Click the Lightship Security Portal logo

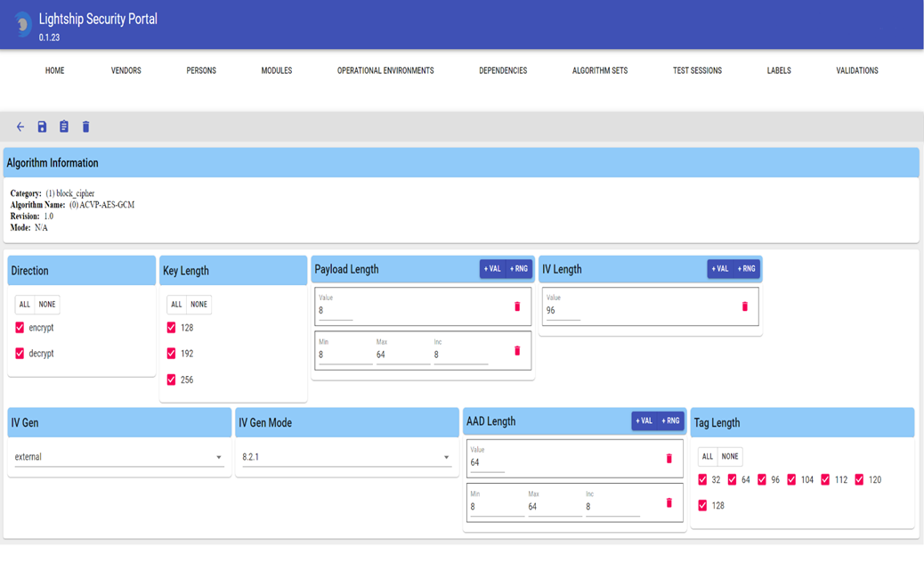[x=21, y=25]
